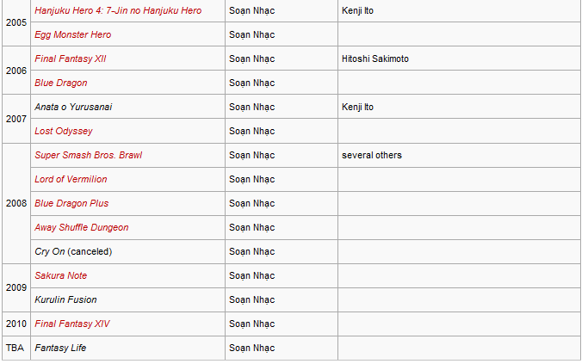The width and height of the screenshot is (588, 364).
Task: Open the Final Fantasy XII link
Action: pos(71,59)
